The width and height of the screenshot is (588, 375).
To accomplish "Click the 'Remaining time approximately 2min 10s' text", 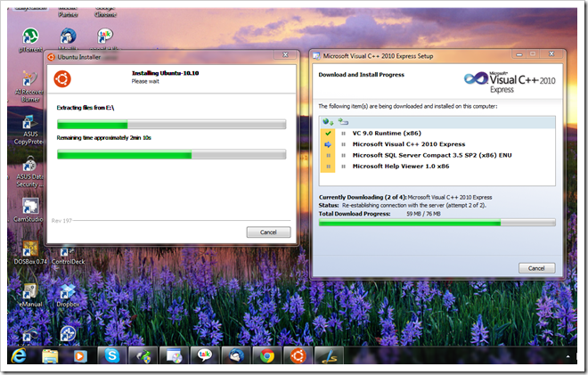I will 104,138.
